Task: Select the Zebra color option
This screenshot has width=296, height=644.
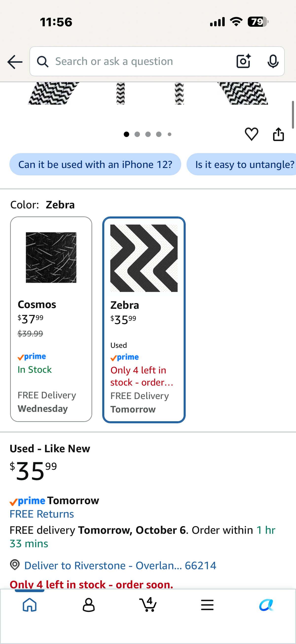Action: (144, 320)
